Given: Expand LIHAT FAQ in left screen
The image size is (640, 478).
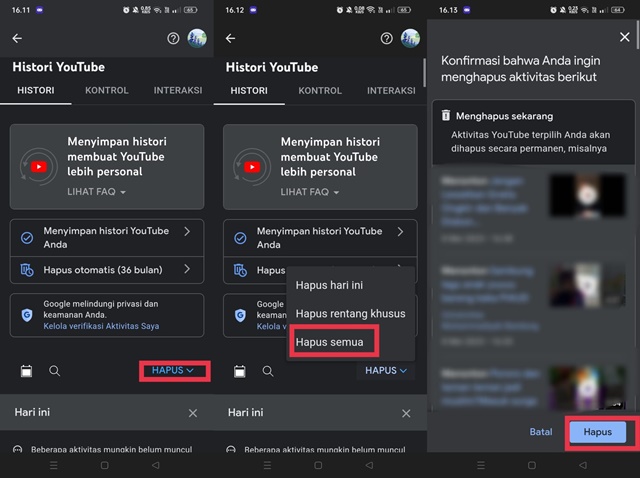Looking at the screenshot, I should click(96, 191).
